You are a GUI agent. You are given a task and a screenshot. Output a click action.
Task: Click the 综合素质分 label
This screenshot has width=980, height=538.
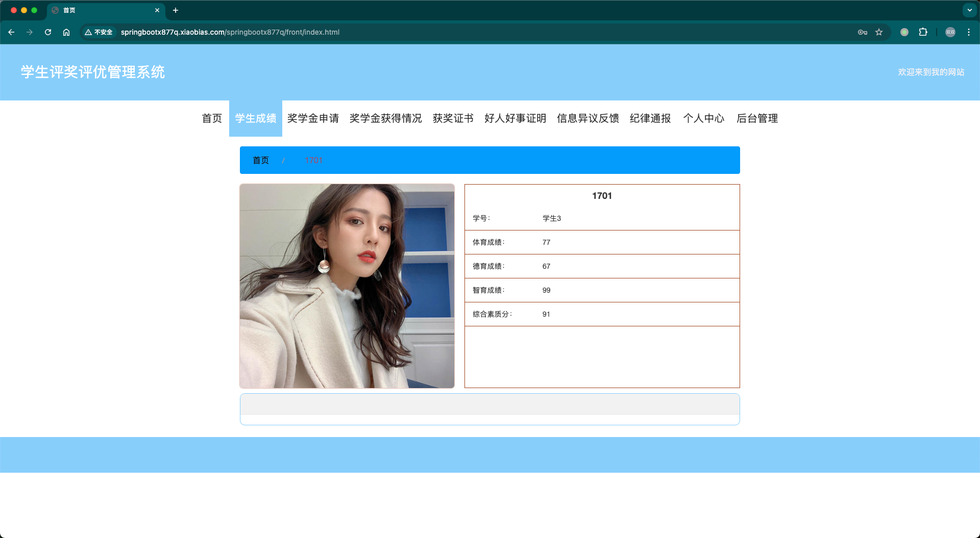tap(492, 314)
